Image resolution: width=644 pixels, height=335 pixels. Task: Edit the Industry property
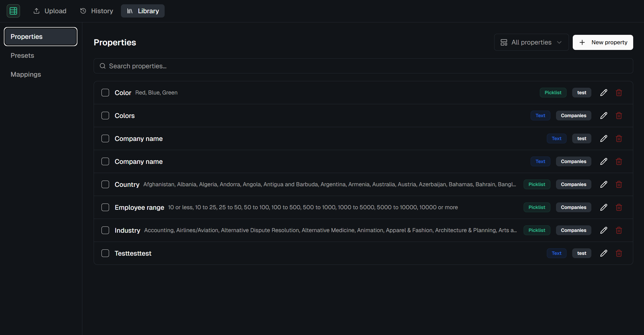pyautogui.click(x=604, y=230)
